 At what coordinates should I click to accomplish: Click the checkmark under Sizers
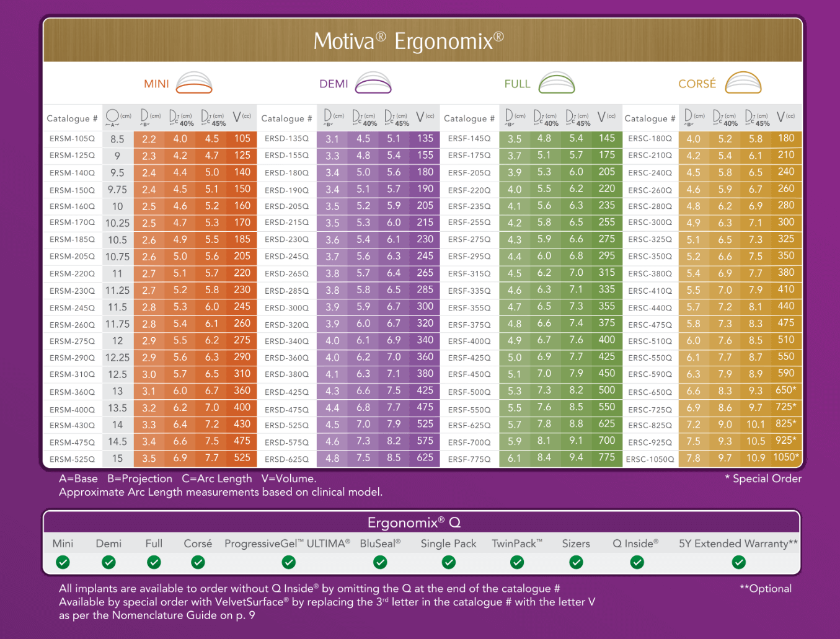coord(576,562)
